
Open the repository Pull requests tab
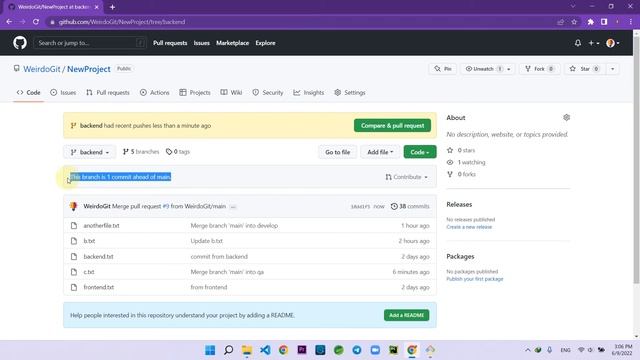108,93
